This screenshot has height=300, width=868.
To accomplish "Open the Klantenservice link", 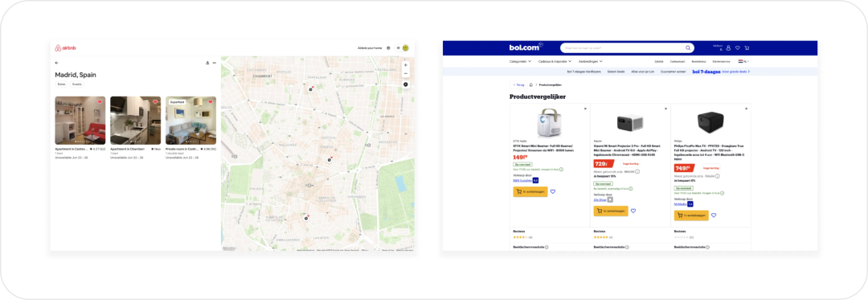I will tap(721, 61).
